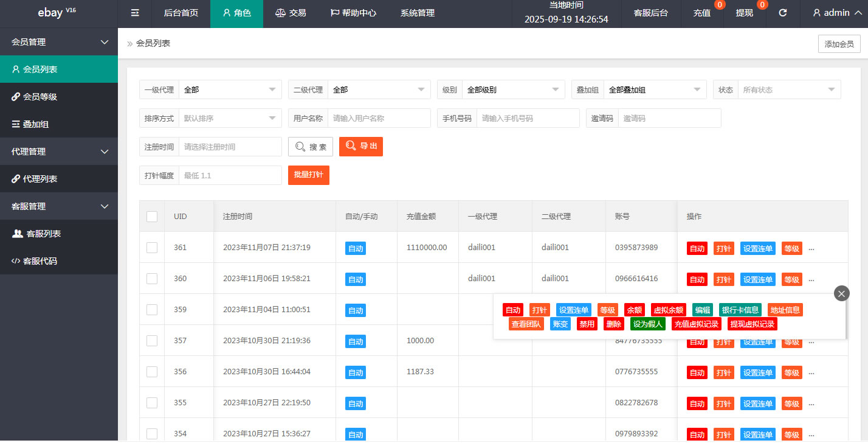The width and height of the screenshot is (868, 443).
Task: Open the 角色 top menu tab
Action: [236, 13]
